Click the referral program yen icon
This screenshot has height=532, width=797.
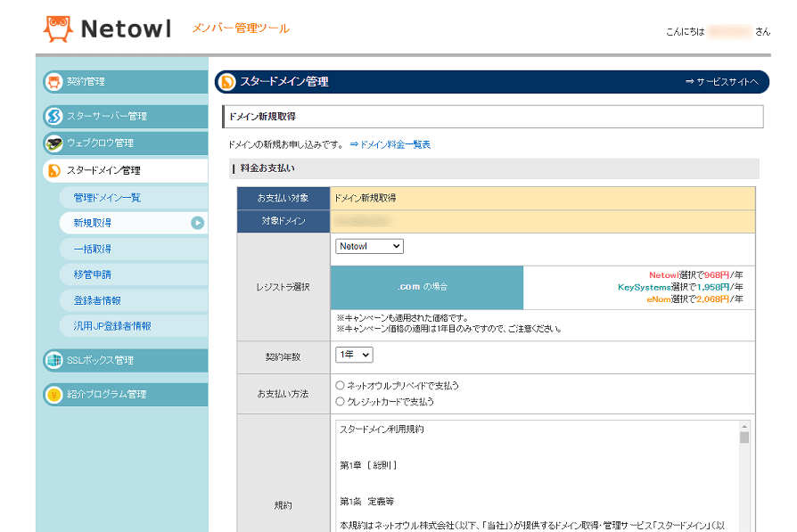tap(53, 394)
